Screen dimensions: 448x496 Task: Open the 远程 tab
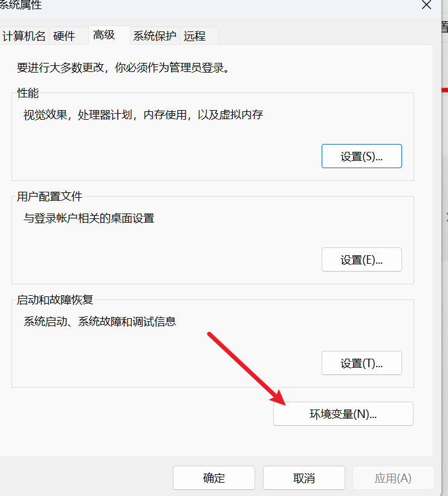coord(199,36)
